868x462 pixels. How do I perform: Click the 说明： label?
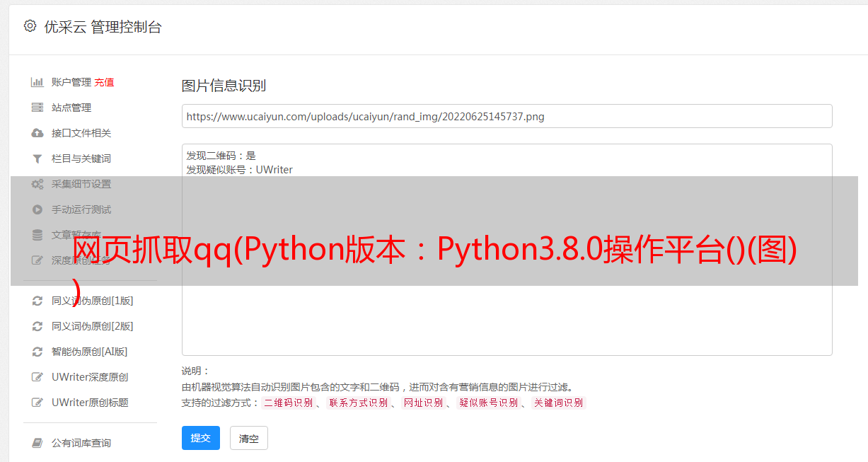click(x=196, y=371)
